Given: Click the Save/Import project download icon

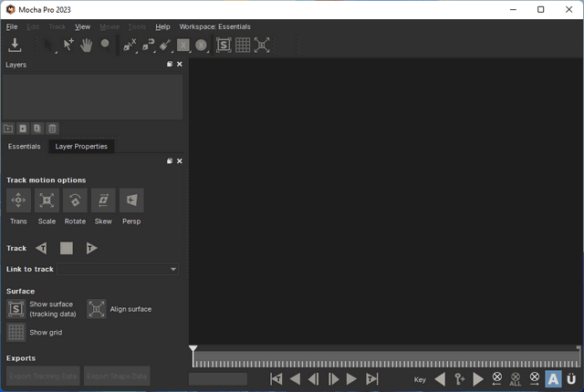Looking at the screenshot, I should 16,45.
